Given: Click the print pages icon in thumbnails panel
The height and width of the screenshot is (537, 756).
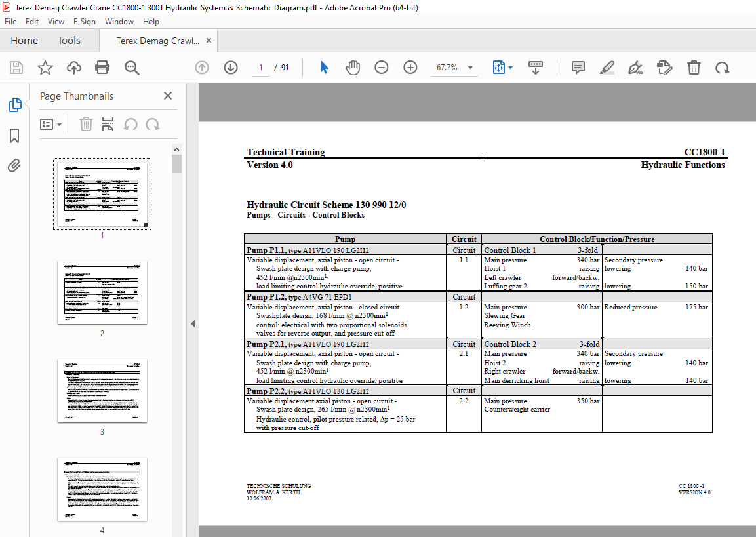Looking at the screenshot, I should pyautogui.click(x=108, y=125).
